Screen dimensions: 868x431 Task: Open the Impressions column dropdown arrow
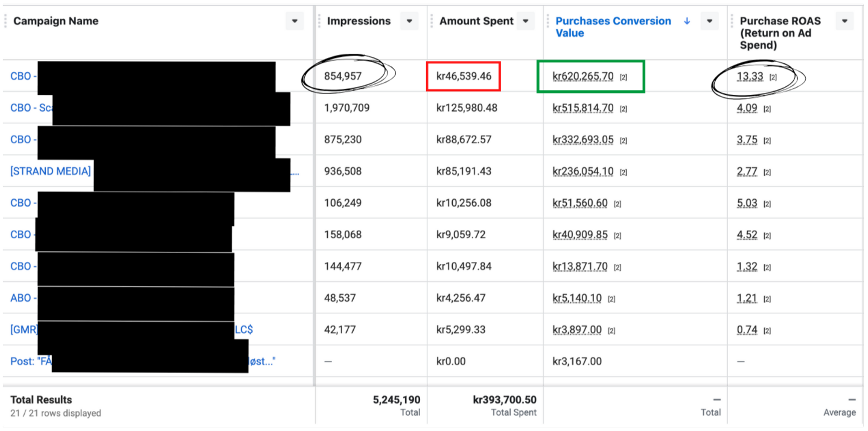click(409, 21)
